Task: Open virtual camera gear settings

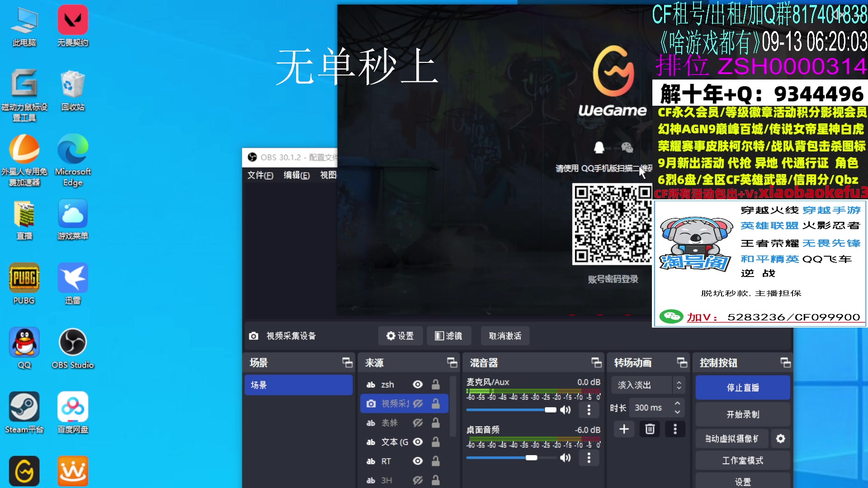Action: [780, 438]
